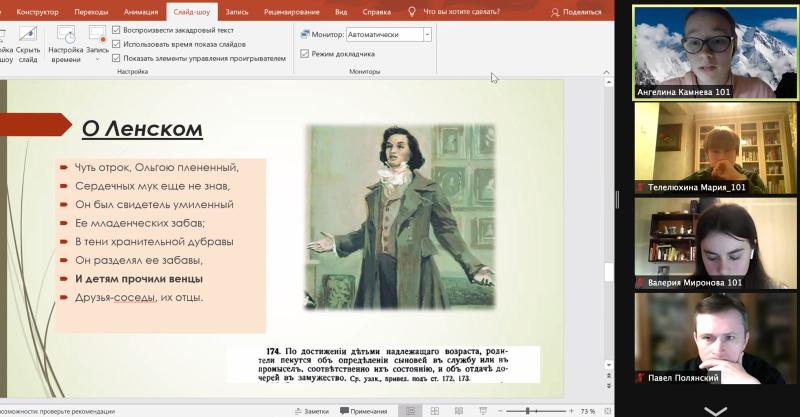This screenshot has width=800, height=417.
Task: Start slideshow from status bar icon
Action: point(483,411)
